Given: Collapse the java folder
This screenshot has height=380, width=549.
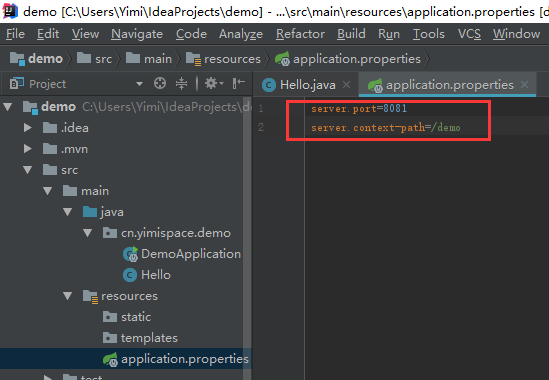Looking at the screenshot, I should (68, 212).
